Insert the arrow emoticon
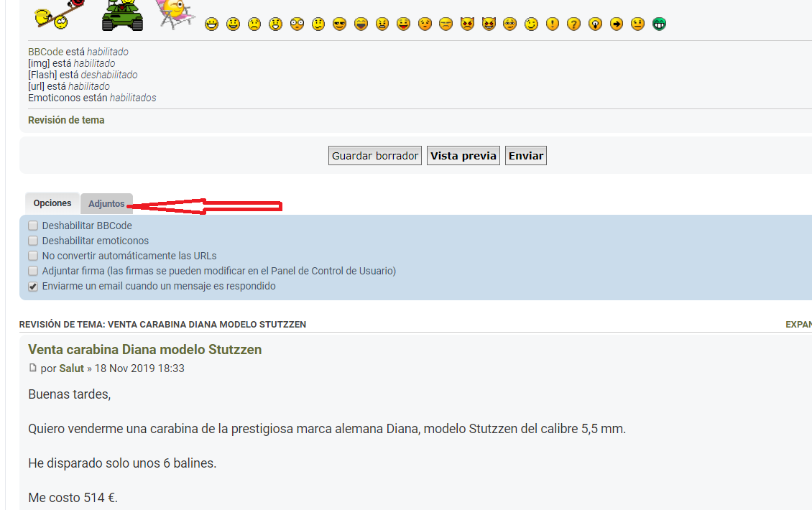The height and width of the screenshot is (510, 812). [617, 24]
